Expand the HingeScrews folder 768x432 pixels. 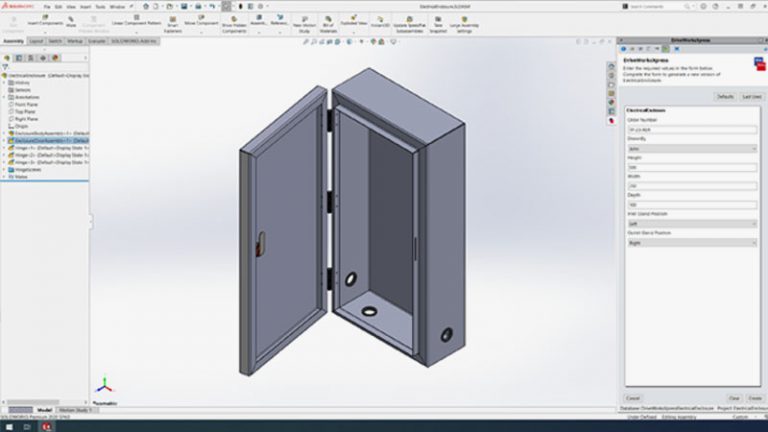pos(4,169)
